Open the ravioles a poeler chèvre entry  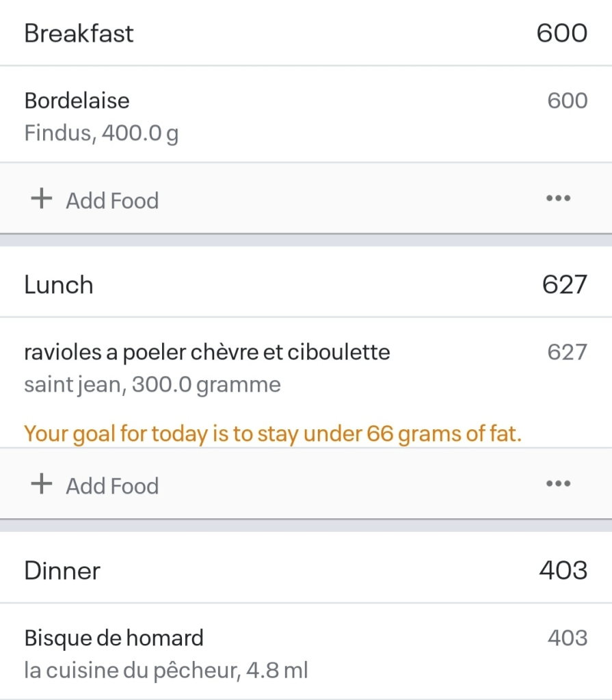pos(207,352)
